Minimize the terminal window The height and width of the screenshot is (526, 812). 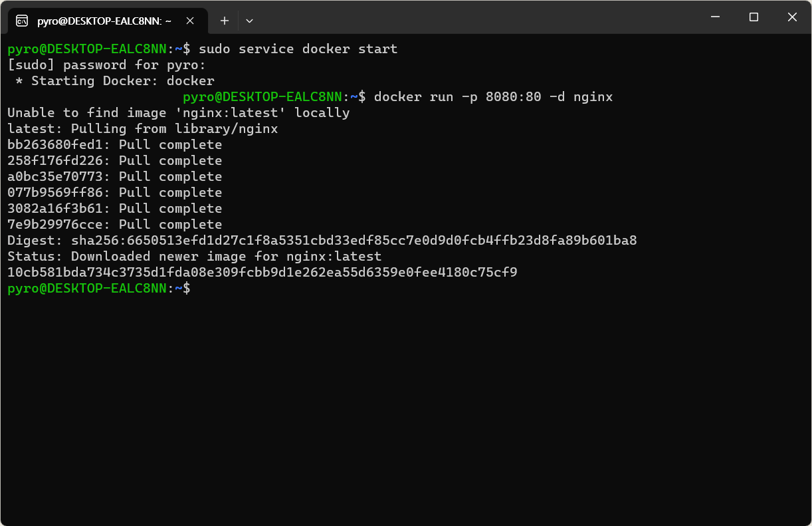(715, 17)
